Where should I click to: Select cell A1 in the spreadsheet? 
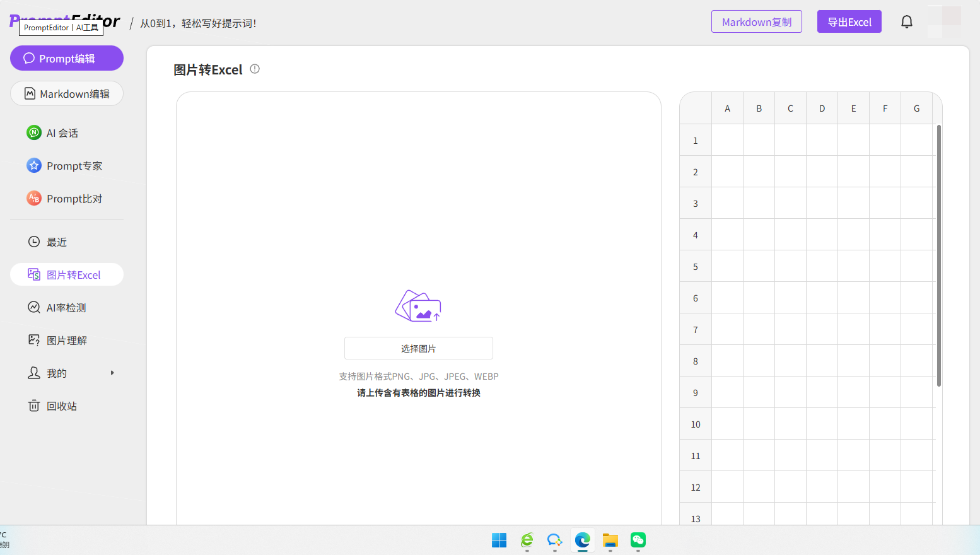click(x=727, y=139)
